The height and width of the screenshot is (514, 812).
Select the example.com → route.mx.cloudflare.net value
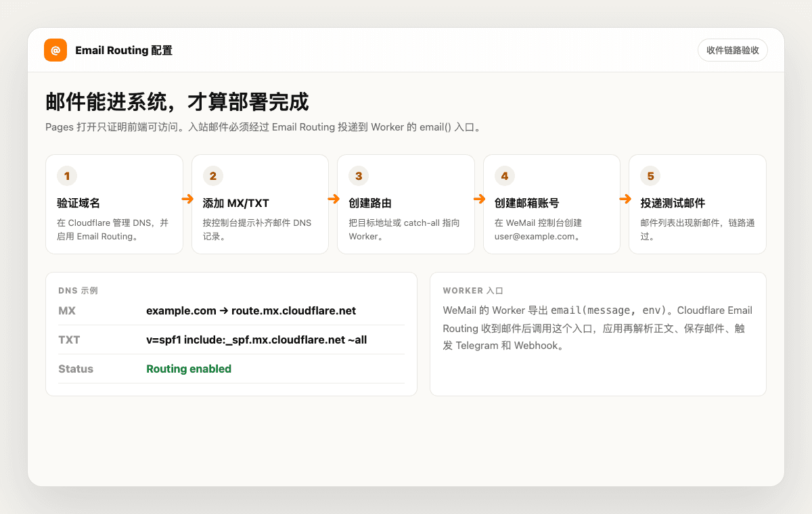[251, 311]
